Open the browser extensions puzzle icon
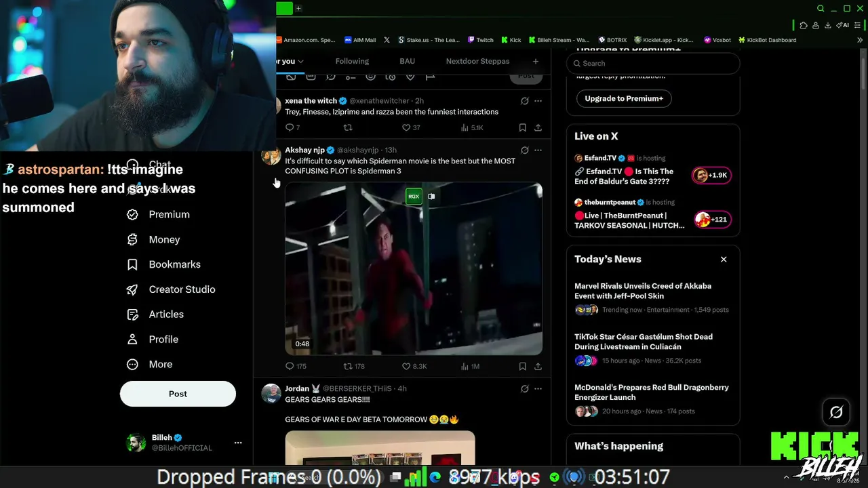This screenshot has height=488, width=868. click(x=804, y=25)
